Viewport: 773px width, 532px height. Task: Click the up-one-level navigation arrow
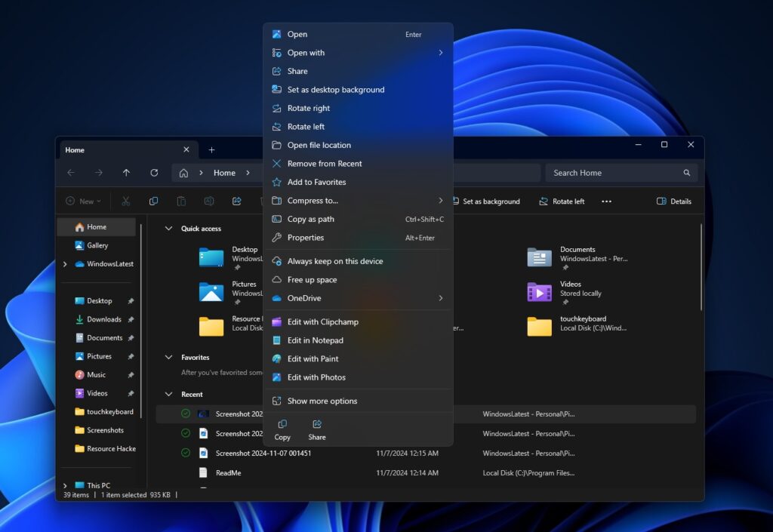(x=126, y=173)
